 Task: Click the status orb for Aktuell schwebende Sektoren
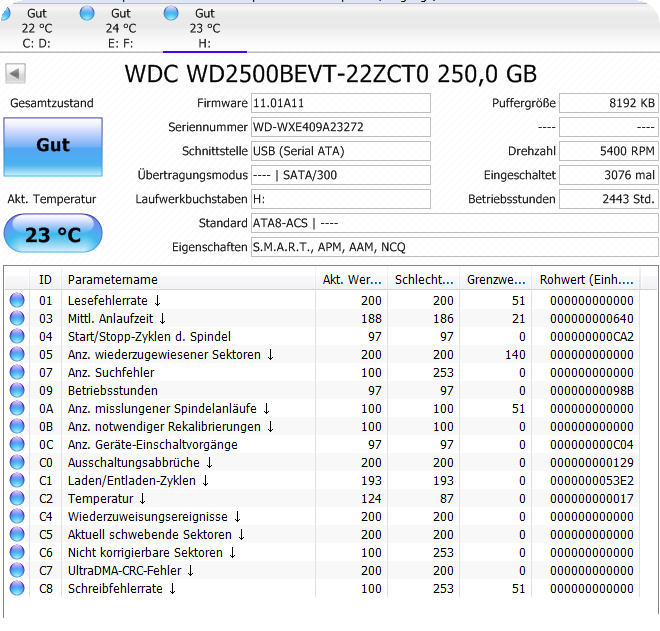tap(17, 534)
